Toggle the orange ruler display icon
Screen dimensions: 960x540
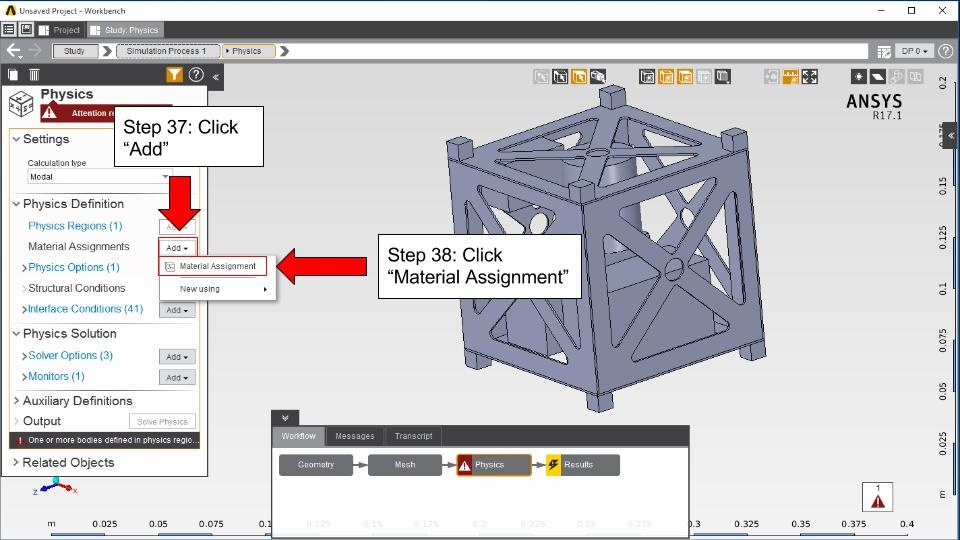[790, 77]
